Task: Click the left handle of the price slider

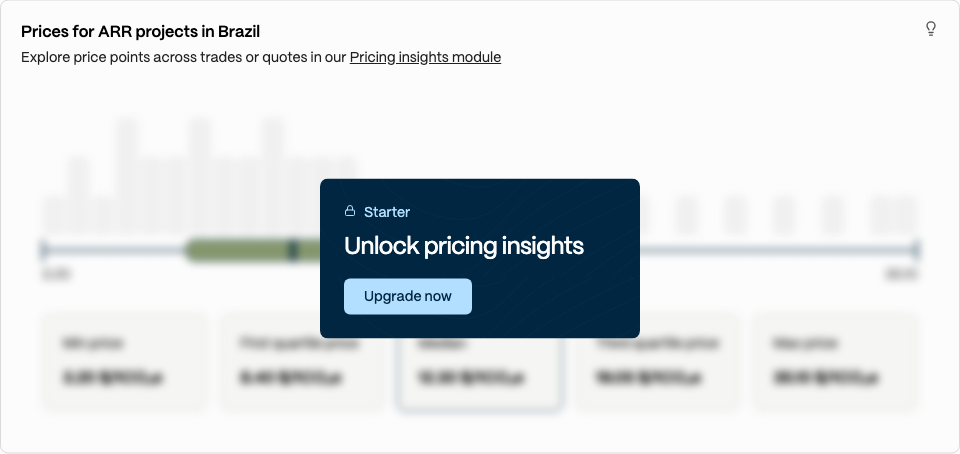Action: 43,250
